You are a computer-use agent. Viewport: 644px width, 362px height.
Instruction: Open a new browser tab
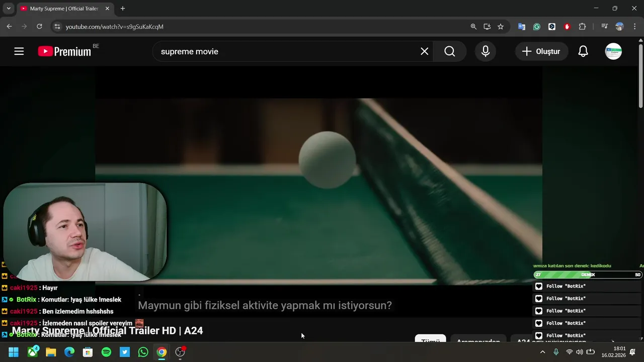pos(123,9)
